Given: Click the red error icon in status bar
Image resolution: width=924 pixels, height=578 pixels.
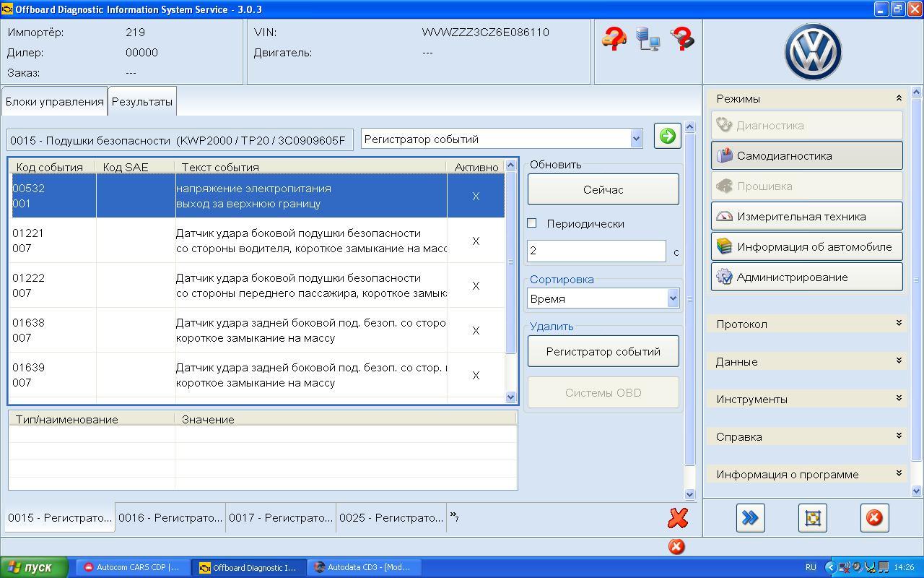Looking at the screenshot, I should (x=676, y=546).
